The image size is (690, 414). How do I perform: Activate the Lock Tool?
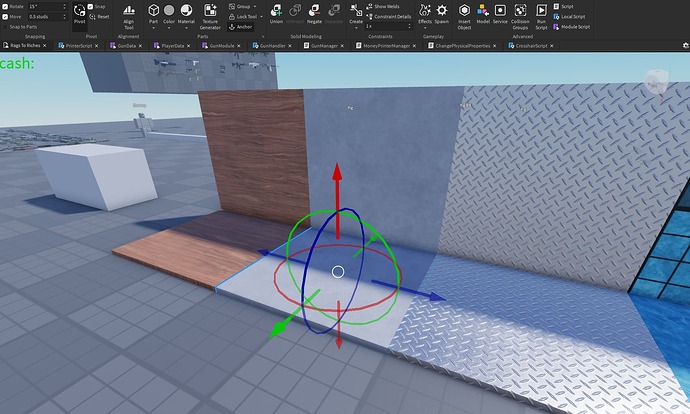pos(243,17)
